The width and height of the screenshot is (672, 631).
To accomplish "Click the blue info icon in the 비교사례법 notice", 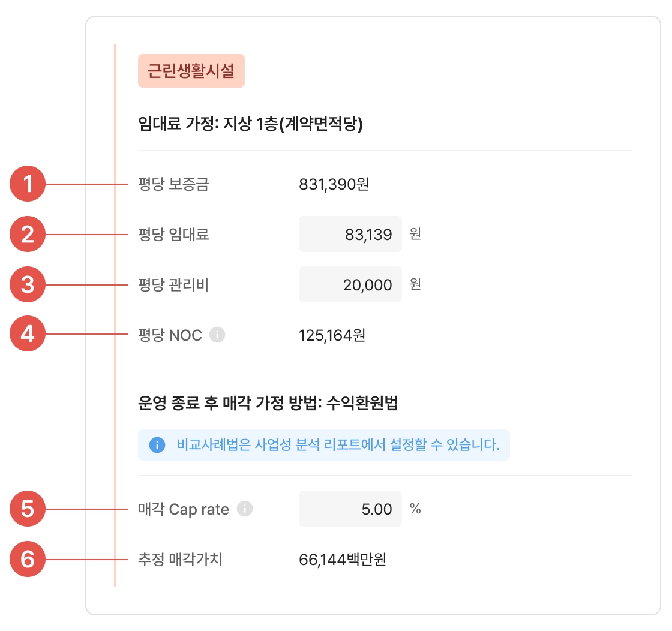I will (x=157, y=445).
